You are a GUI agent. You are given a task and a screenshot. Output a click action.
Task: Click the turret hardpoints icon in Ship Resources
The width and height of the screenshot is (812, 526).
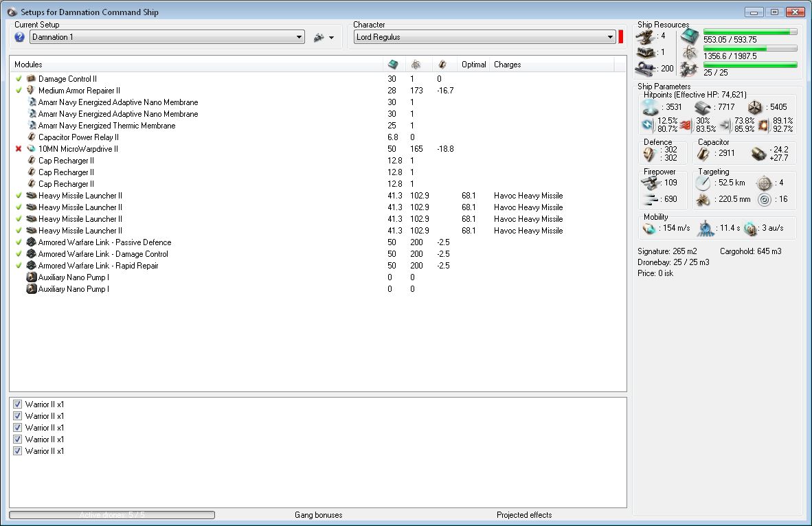646,37
